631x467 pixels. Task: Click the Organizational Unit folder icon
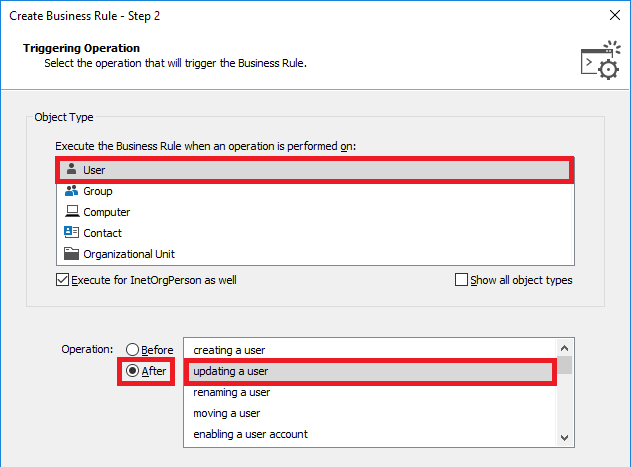(x=71, y=254)
